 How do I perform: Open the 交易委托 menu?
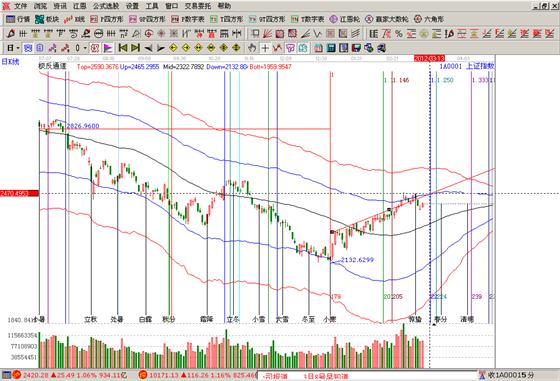pos(198,6)
